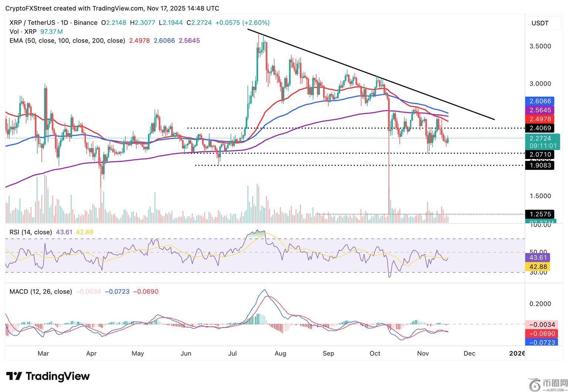The width and height of the screenshot is (568, 392).
Task: Click the Jul marker on time axis
Action: [x=232, y=353]
